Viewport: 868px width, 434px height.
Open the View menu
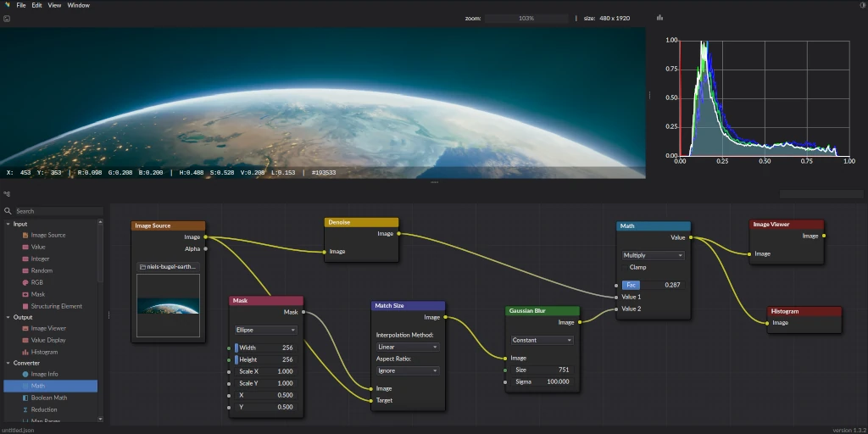pos(54,5)
